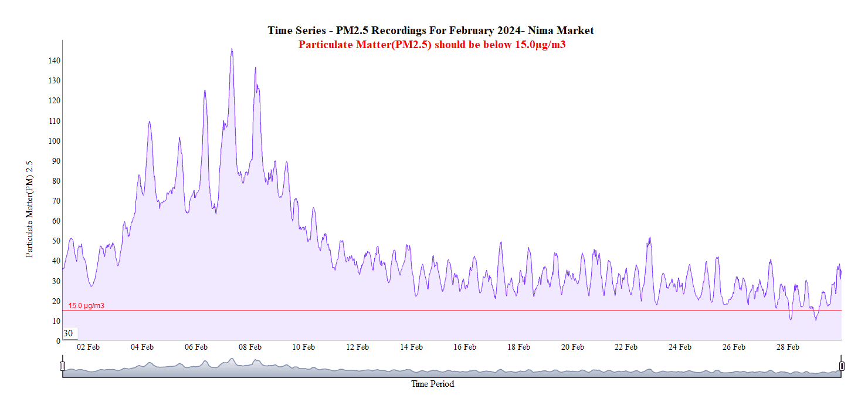Screen dimensions: 868x412
Task: Click the right range selector handle
Action: [842, 366]
